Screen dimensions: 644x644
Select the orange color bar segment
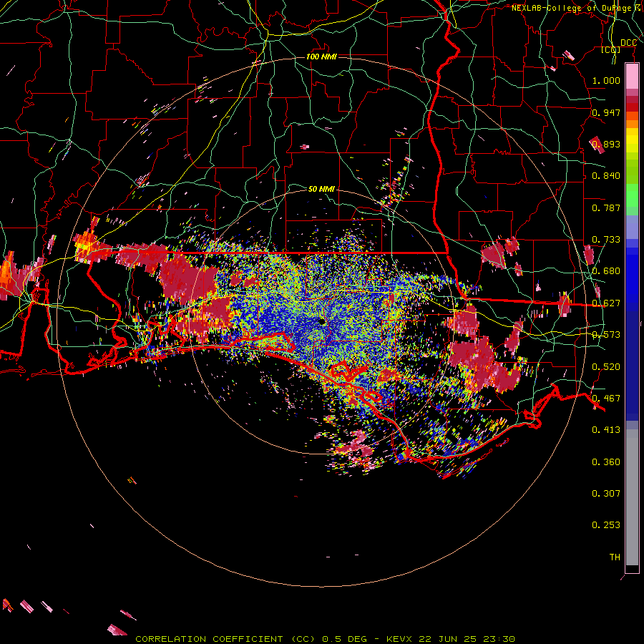tap(632, 124)
